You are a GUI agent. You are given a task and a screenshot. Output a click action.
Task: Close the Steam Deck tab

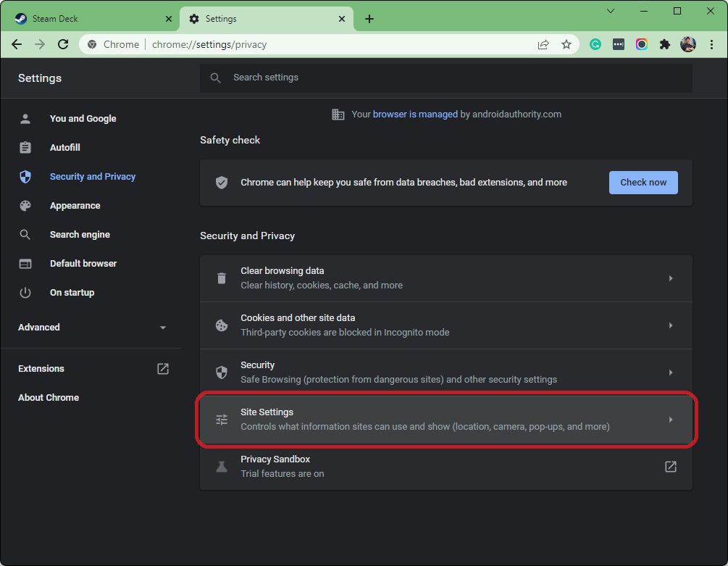(169, 19)
